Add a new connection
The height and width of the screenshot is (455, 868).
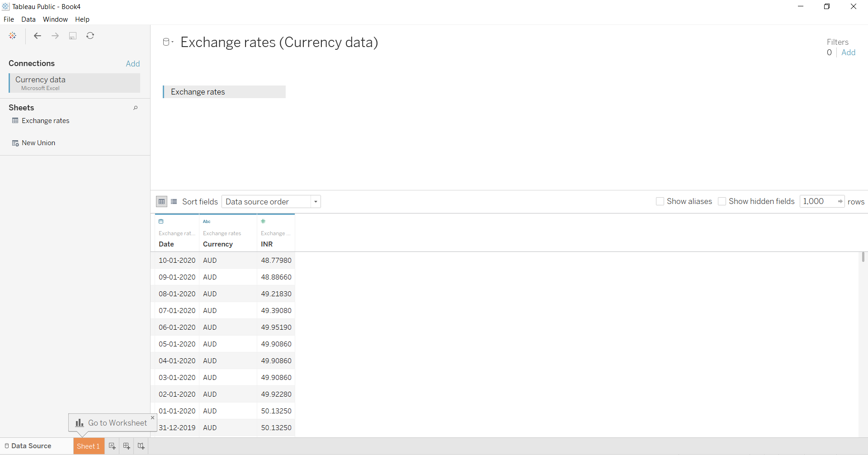coord(133,64)
